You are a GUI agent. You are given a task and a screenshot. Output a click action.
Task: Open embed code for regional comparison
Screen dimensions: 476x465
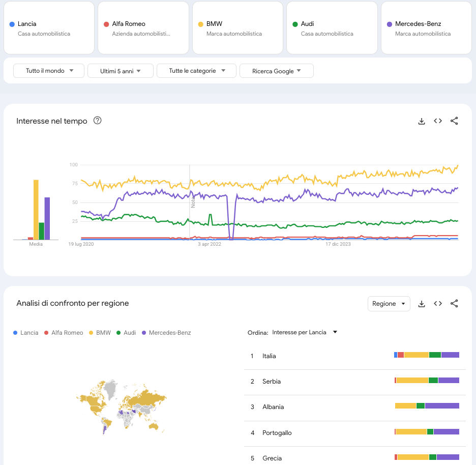point(438,303)
